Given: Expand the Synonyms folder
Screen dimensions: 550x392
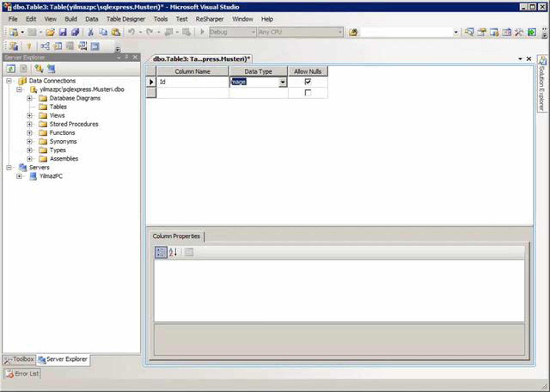Looking at the screenshot, I should coord(29,141).
